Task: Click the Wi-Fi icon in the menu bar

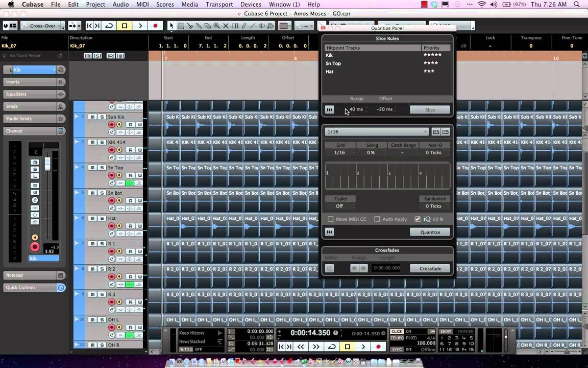Action: [482, 5]
